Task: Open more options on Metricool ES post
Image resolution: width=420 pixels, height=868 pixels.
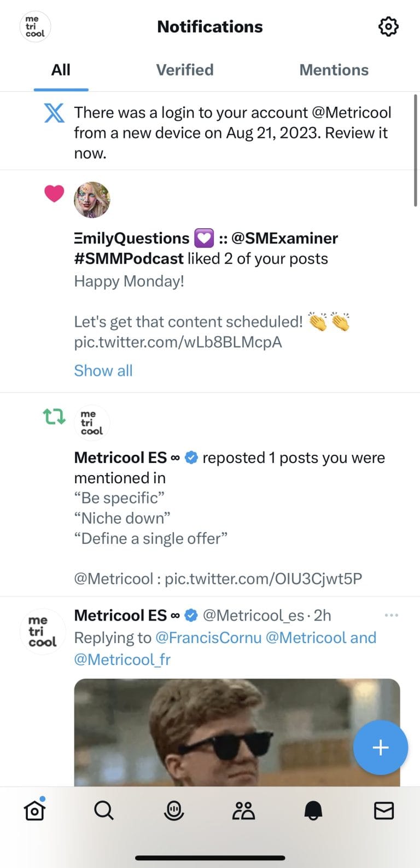Action: click(x=392, y=615)
